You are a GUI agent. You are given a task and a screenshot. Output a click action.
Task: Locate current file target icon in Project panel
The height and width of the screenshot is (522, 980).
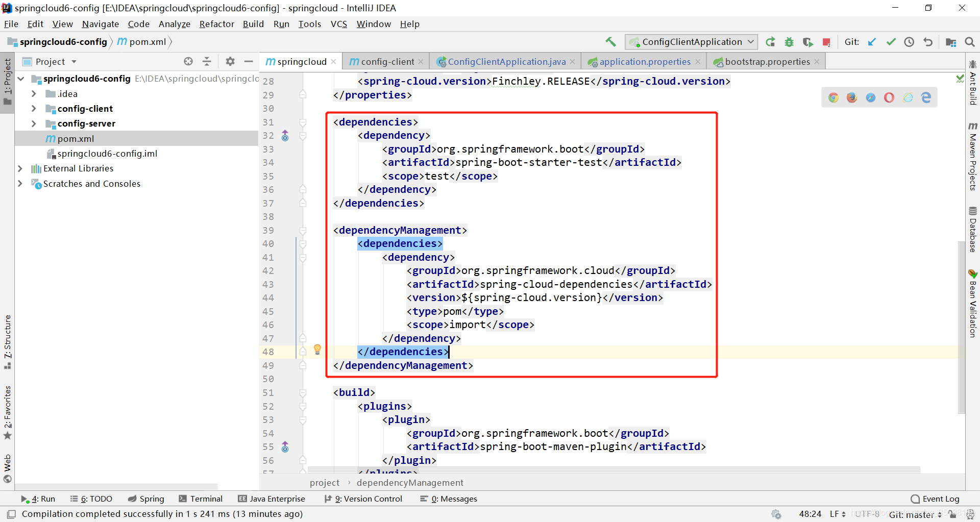[x=188, y=61]
